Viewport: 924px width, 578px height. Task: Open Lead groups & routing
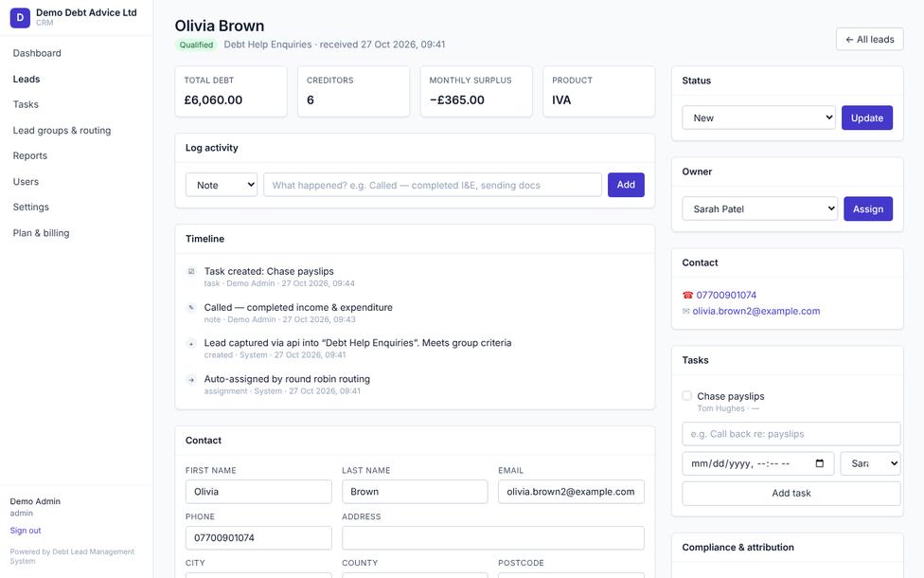(x=62, y=131)
